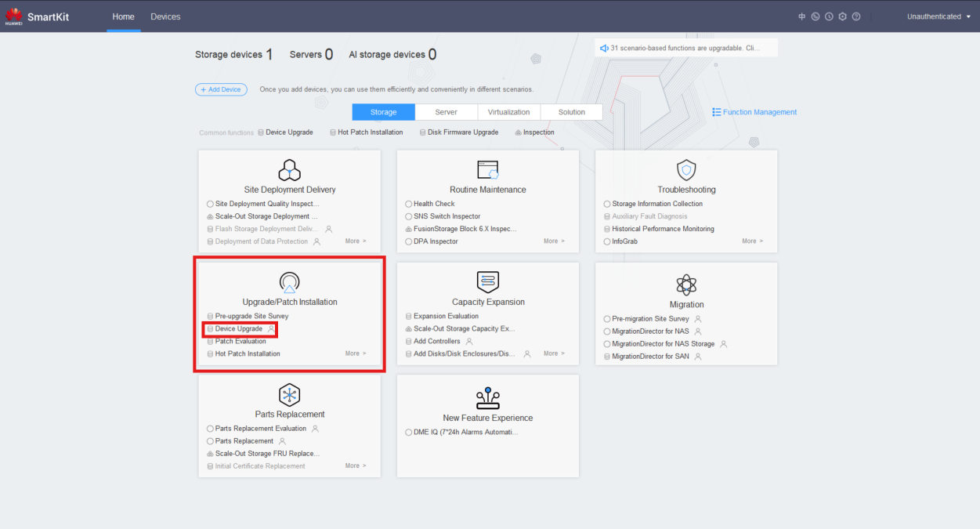Screen dimensions: 980x529
Task: Click the Migration atom icon
Action: [686, 284]
